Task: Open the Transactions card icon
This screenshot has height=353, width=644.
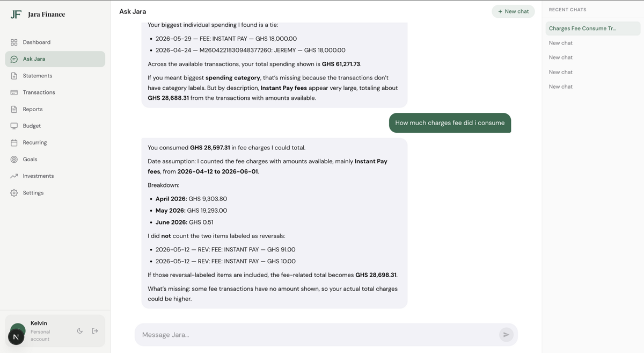Action: coord(14,92)
